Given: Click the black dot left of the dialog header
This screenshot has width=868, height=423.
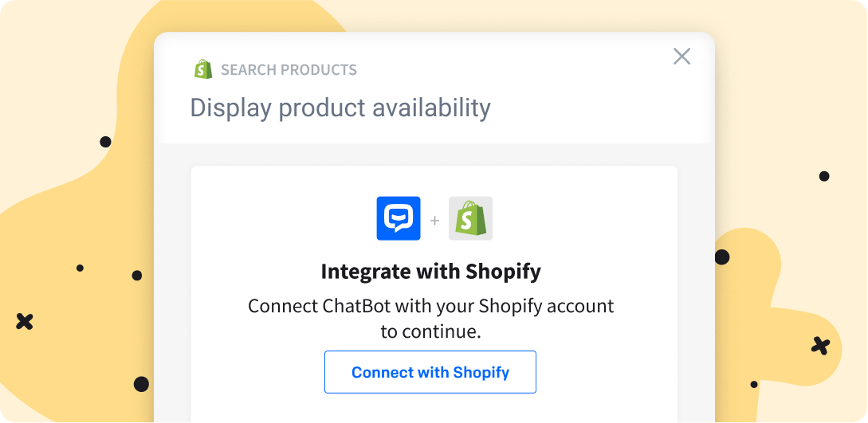Looking at the screenshot, I should coord(105,142).
